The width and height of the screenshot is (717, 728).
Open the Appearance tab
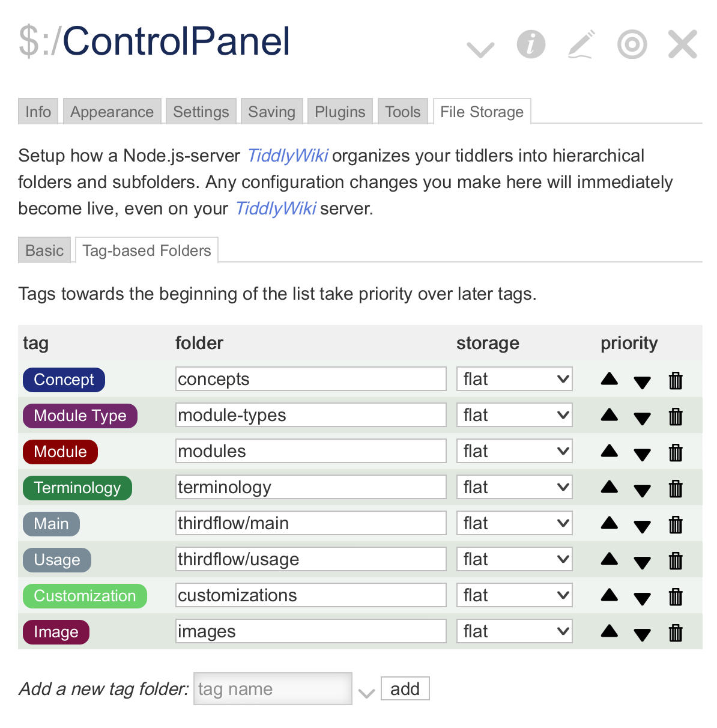pos(112,112)
